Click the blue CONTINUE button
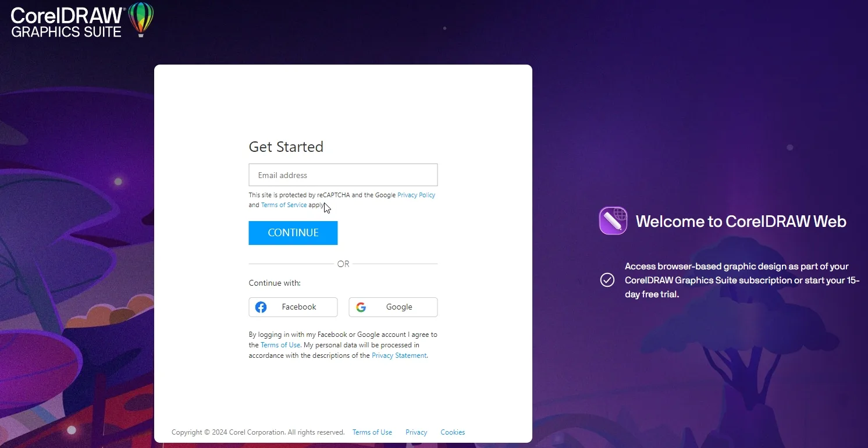 [293, 233]
